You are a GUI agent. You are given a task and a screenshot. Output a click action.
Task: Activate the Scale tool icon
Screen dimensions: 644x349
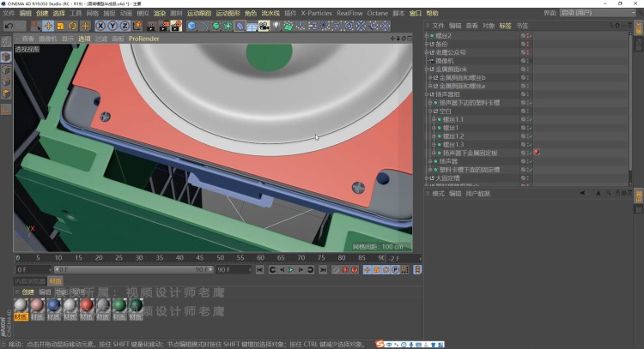point(59,26)
